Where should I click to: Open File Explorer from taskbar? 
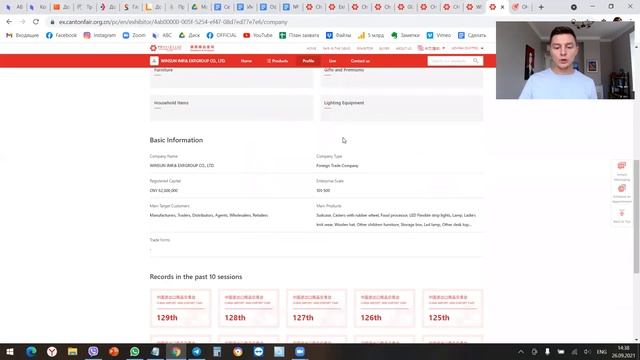[72, 351]
